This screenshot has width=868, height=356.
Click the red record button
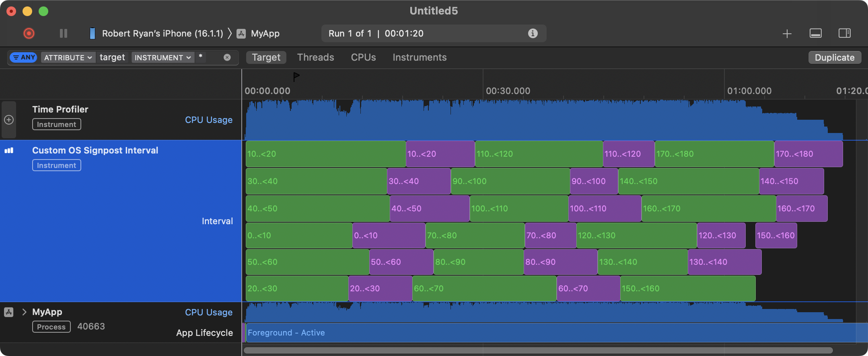[29, 33]
